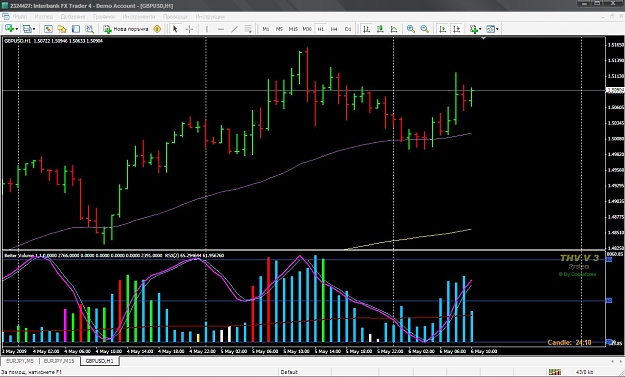Display chart as line chart
Viewport: 625px width, 377px height.
click(x=394, y=29)
